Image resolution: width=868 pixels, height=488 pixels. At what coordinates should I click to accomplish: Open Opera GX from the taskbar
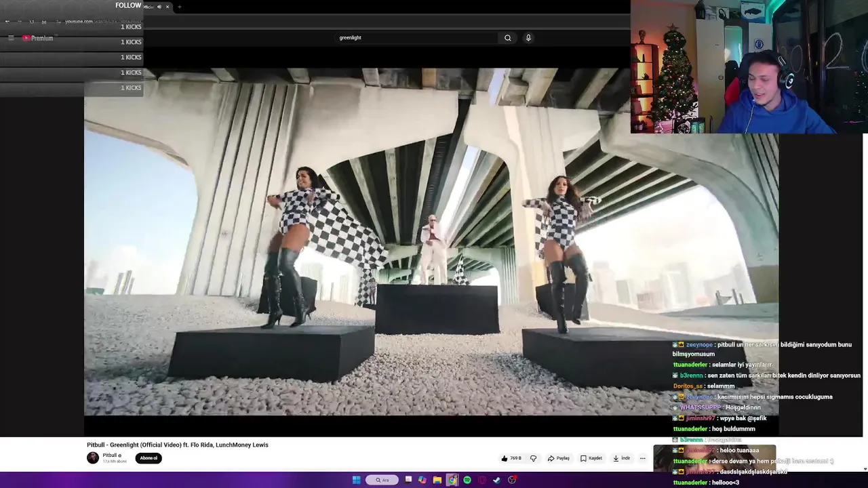(482, 480)
